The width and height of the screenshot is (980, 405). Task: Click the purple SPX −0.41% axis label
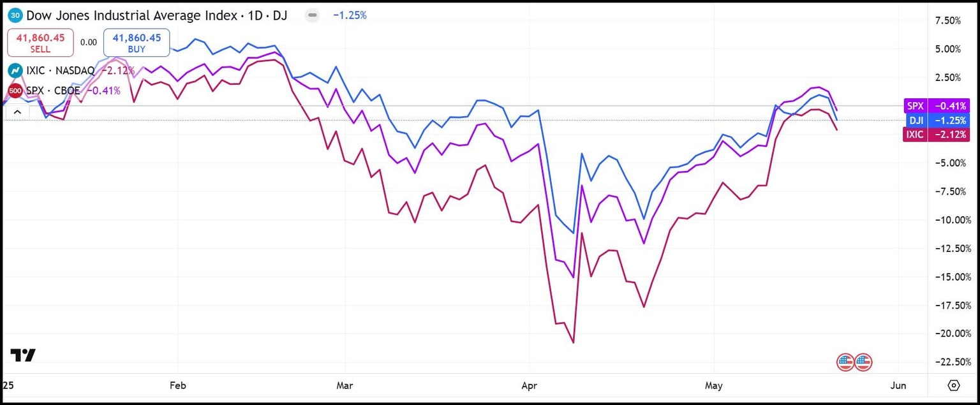click(x=936, y=106)
